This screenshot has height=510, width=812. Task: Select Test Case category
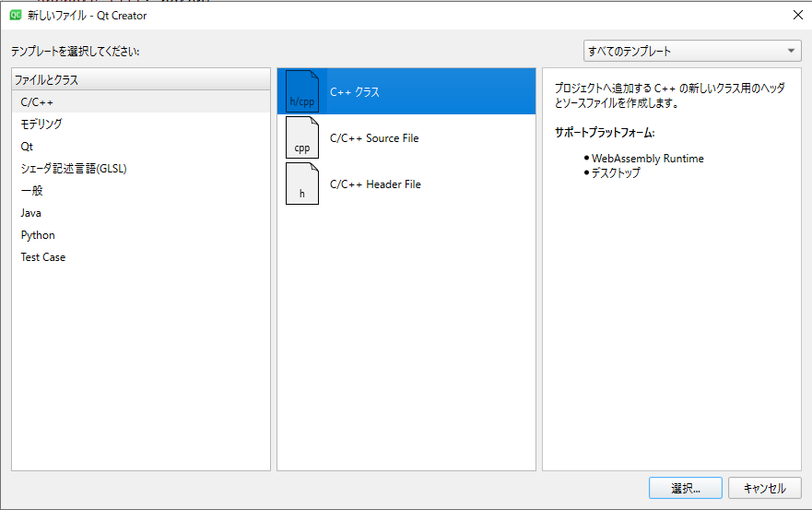pyautogui.click(x=43, y=257)
